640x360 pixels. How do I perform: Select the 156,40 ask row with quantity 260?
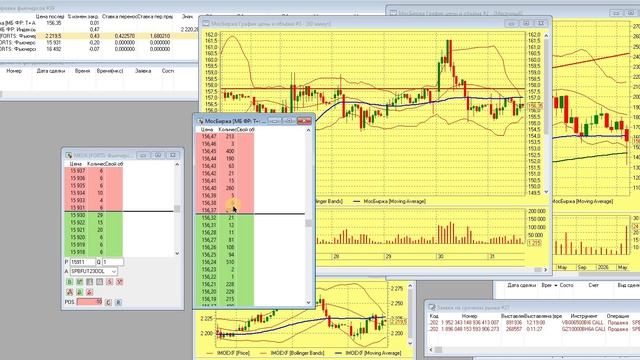(225, 188)
